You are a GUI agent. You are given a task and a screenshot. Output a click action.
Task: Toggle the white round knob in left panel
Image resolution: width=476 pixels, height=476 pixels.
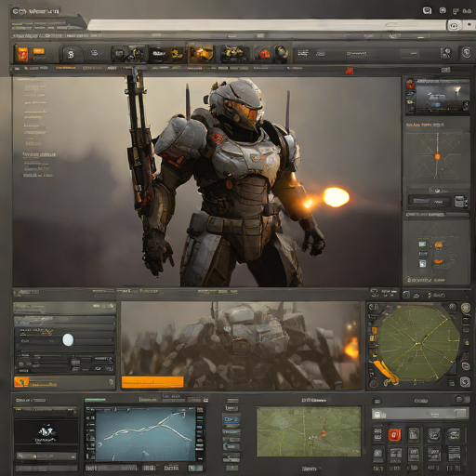68,339
